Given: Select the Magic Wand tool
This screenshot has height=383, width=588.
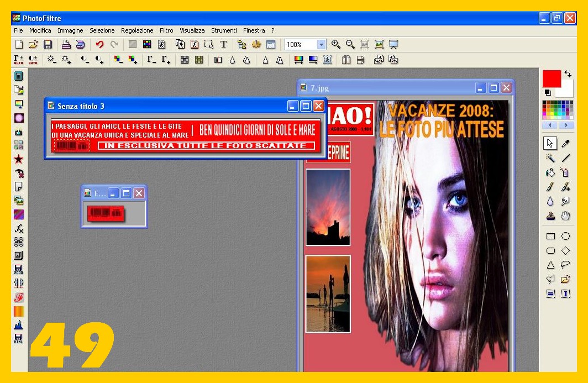Looking at the screenshot, I should click(x=550, y=158).
